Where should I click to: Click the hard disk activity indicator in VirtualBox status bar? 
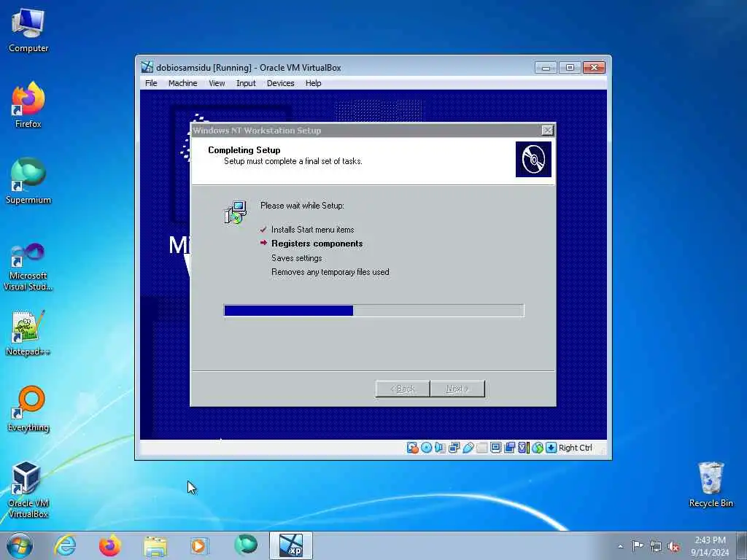(413, 448)
